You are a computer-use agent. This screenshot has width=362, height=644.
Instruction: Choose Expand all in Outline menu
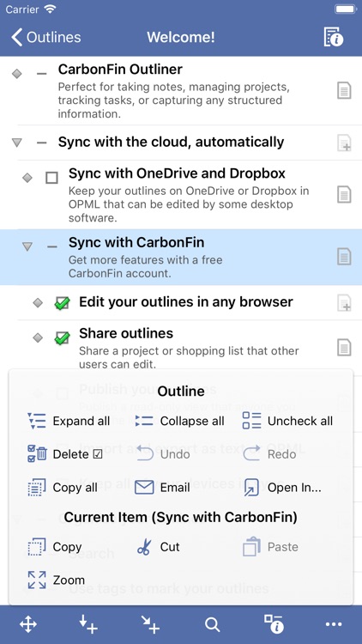click(x=69, y=421)
